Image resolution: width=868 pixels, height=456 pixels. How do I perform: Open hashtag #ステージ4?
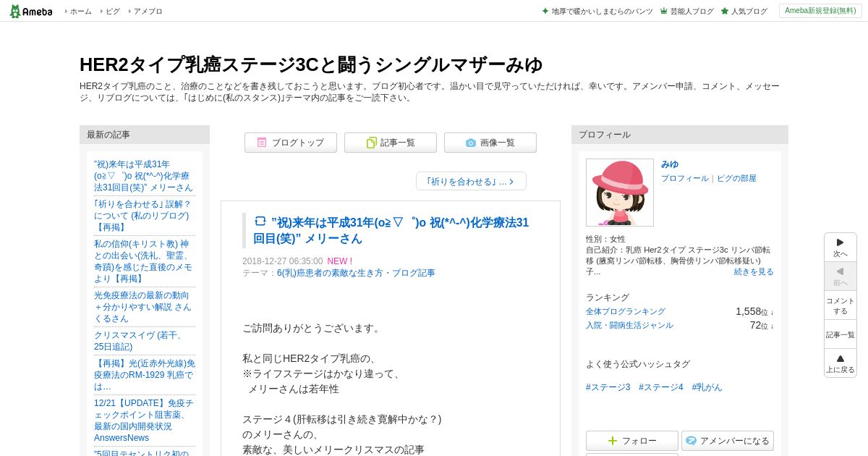pyautogui.click(x=661, y=387)
